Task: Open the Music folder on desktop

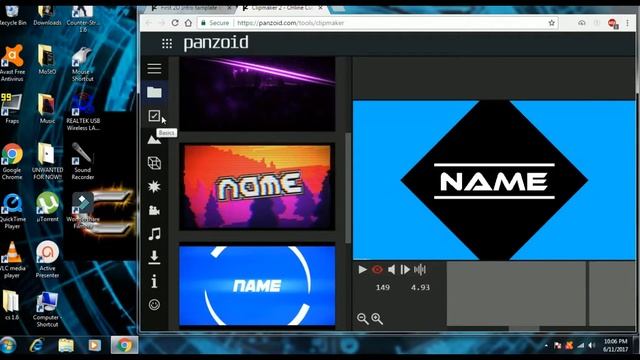Action: point(47,109)
